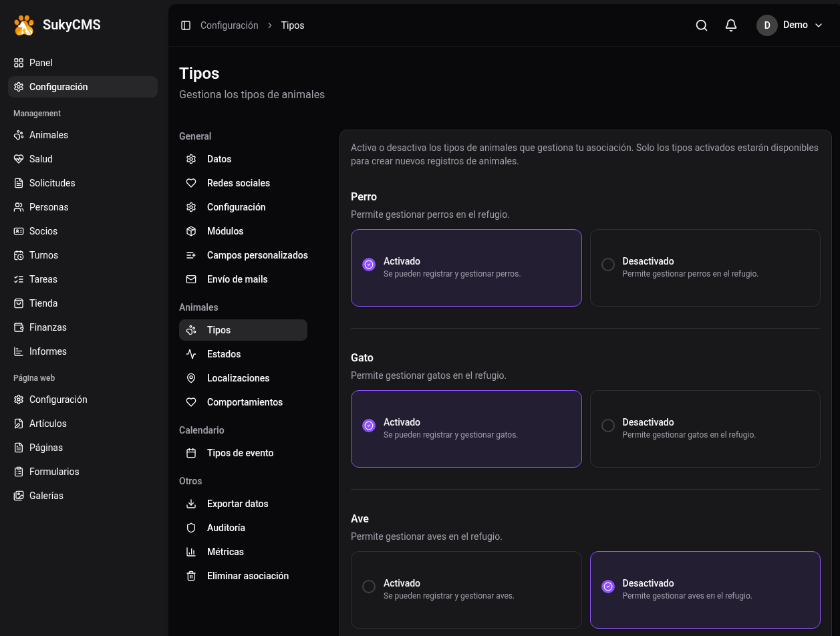The width and height of the screenshot is (840, 636).
Task: Open Animales in the left sidebar
Action: click(48, 135)
